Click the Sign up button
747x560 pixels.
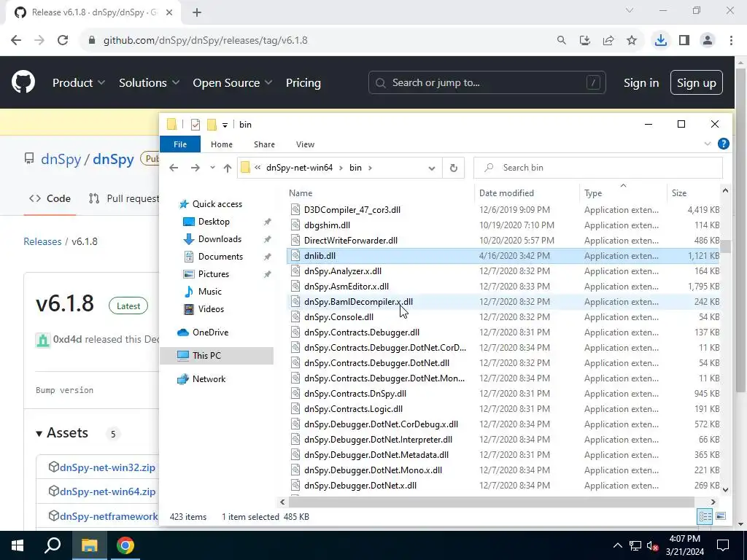pyautogui.click(x=697, y=82)
